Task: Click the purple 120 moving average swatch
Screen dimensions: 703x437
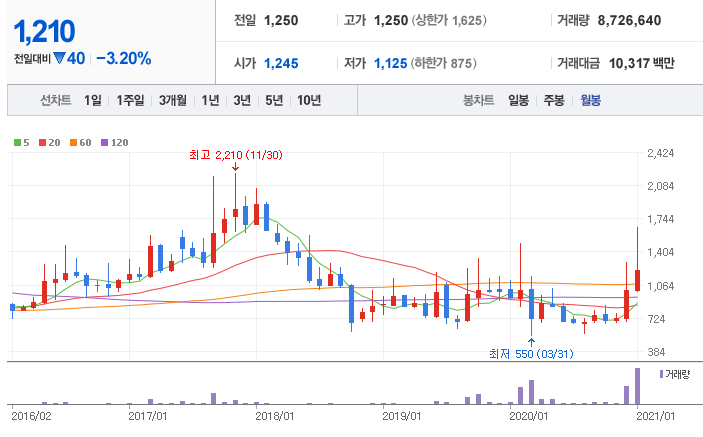Action: 104,143
